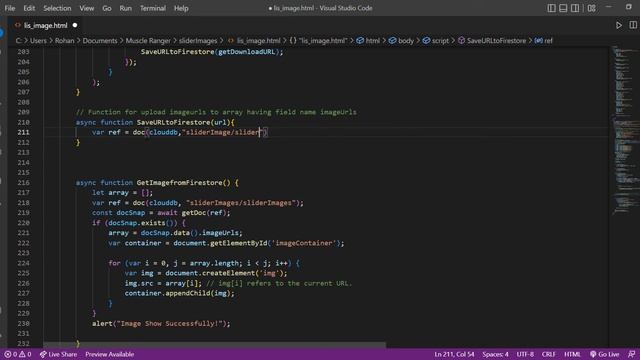Click the 'imageContainer' string literal

click(304, 243)
